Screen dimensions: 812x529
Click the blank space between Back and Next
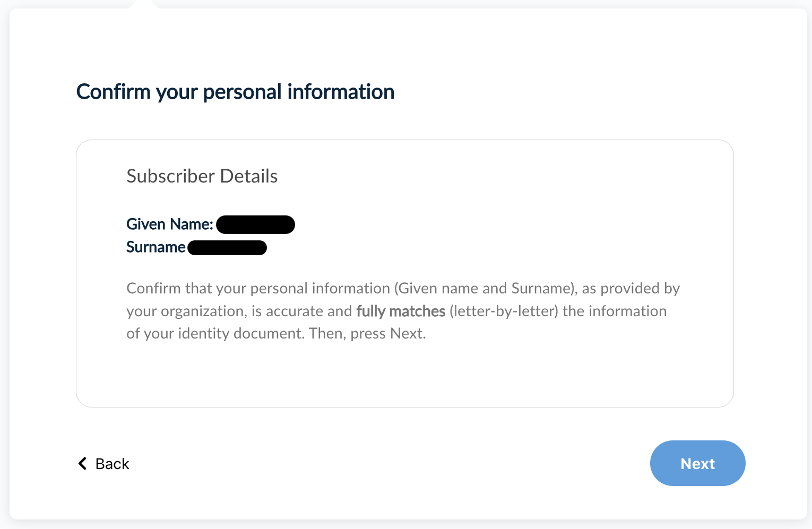pos(387,464)
